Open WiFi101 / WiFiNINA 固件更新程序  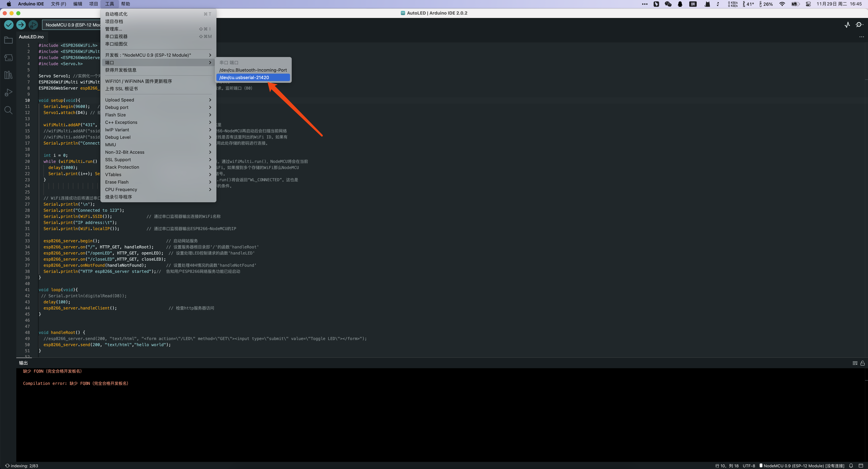(x=158, y=81)
